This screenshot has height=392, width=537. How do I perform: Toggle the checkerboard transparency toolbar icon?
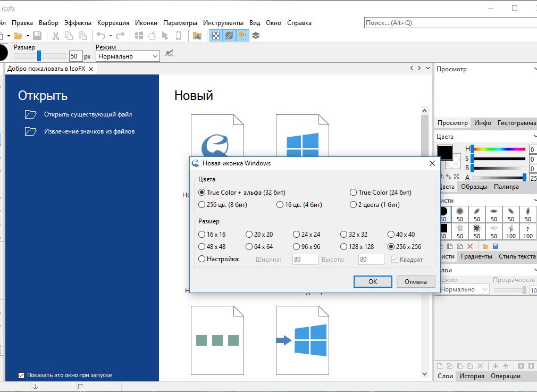pyautogui.click(x=216, y=36)
